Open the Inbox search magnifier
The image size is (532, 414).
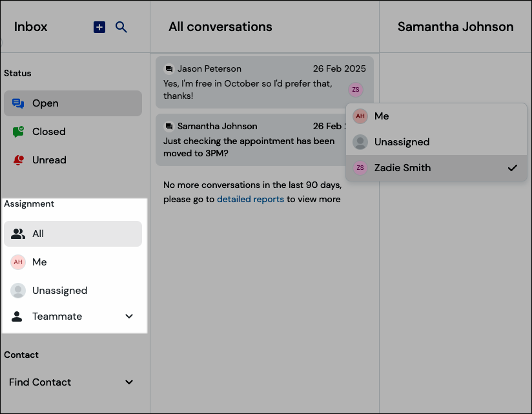[x=121, y=27]
